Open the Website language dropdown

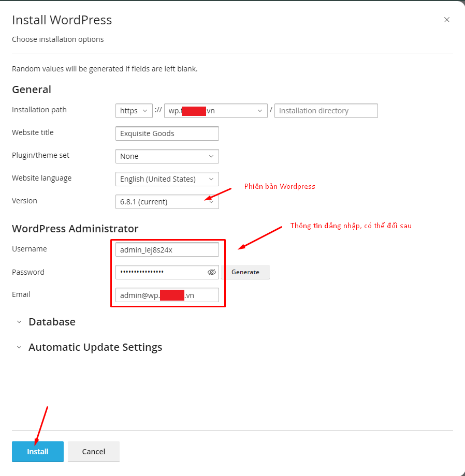[167, 179]
